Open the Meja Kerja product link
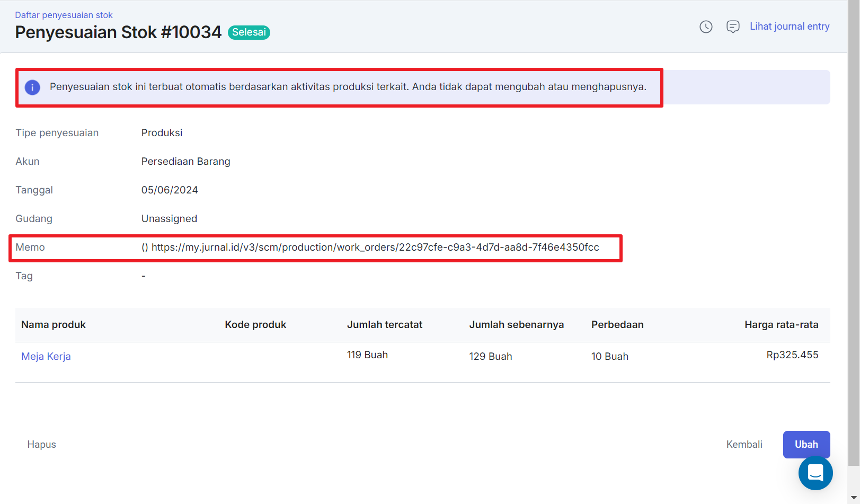Image resolution: width=860 pixels, height=504 pixels. pyautogui.click(x=46, y=356)
